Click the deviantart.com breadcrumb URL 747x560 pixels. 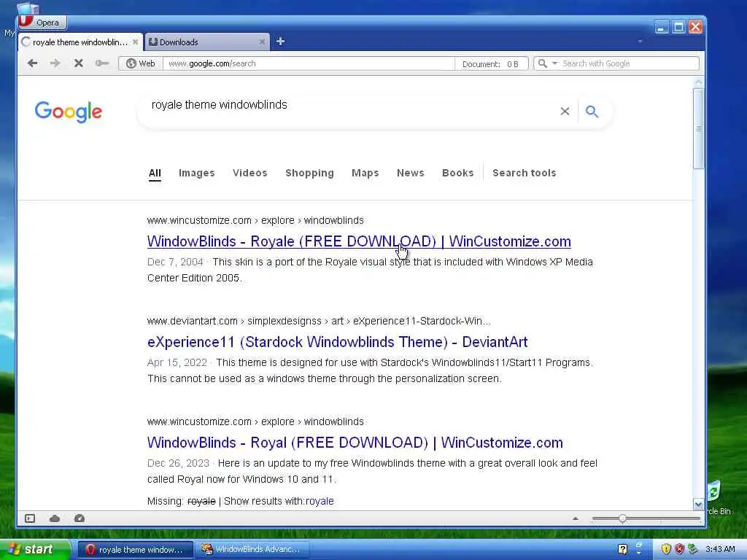(319, 321)
